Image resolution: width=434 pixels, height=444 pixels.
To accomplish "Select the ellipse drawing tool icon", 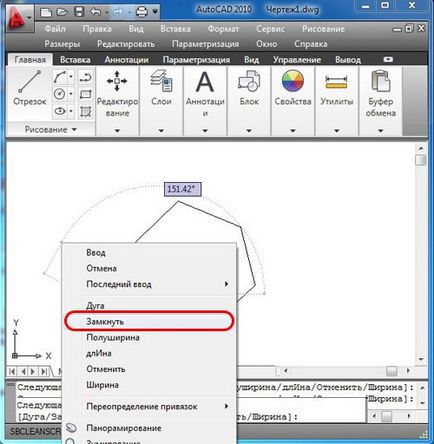I will [x=60, y=111].
